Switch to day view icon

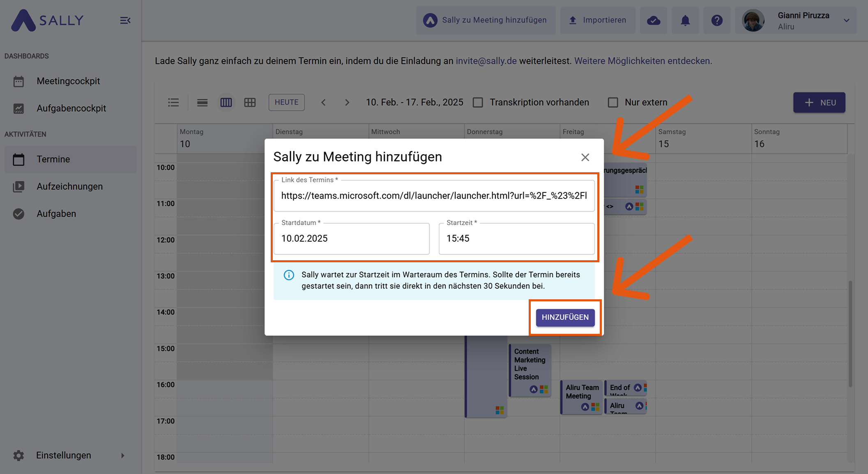[x=202, y=102]
